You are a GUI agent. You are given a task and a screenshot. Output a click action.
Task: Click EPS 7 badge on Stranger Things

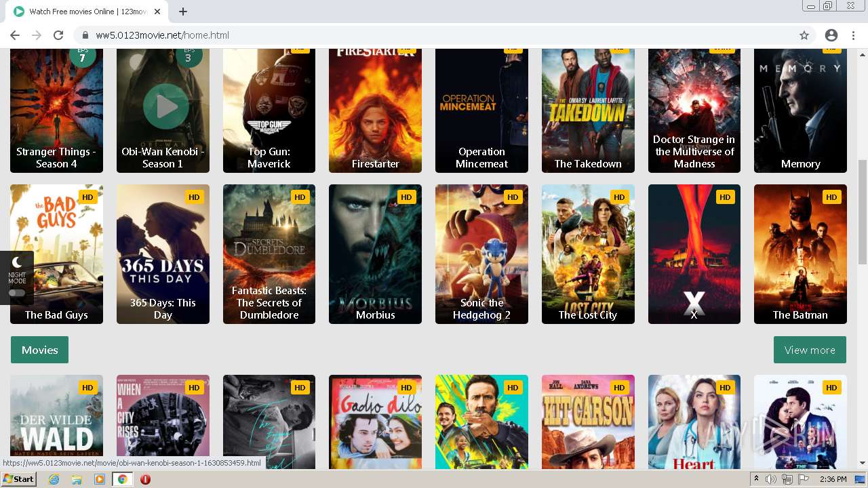tap(83, 56)
